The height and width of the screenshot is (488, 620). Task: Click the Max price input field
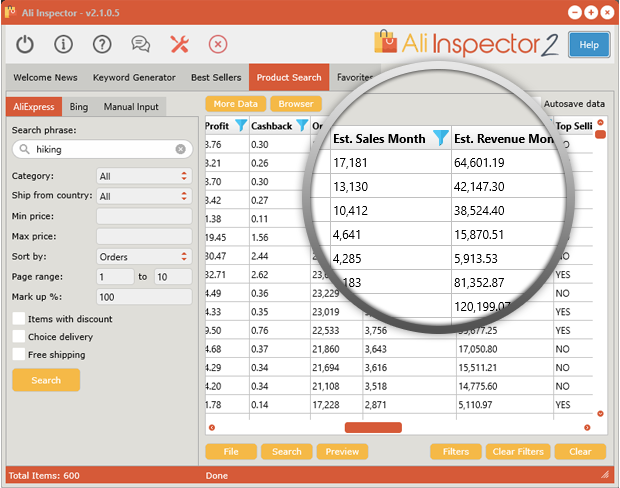click(144, 236)
